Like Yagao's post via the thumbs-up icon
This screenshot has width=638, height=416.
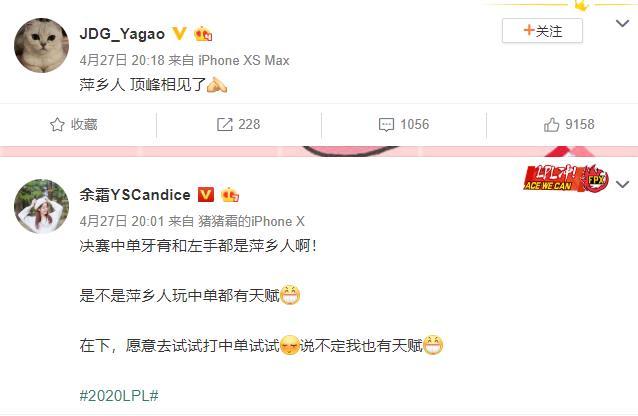tap(551, 125)
